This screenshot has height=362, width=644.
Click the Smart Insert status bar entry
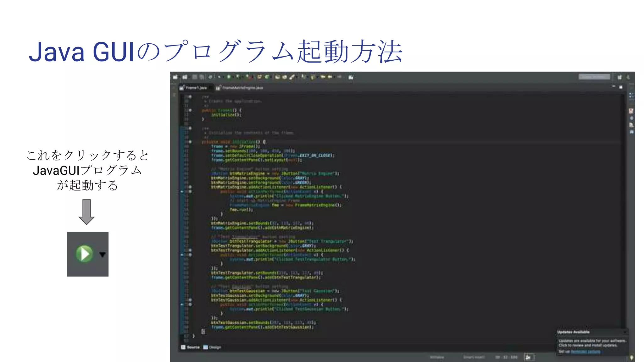pos(474,357)
